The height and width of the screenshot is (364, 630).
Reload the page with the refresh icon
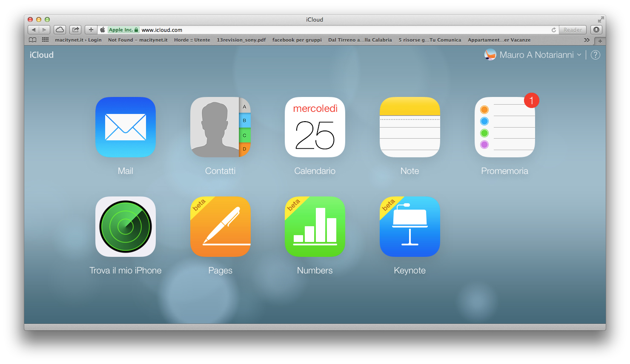coord(554,30)
